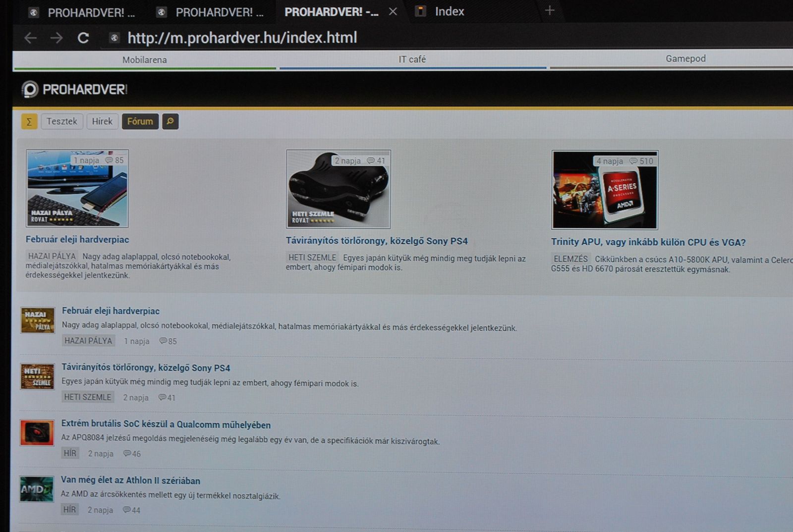Click the Heti Szemle small list icon
Image resolution: width=793 pixels, height=532 pixels.
[37, 376]
